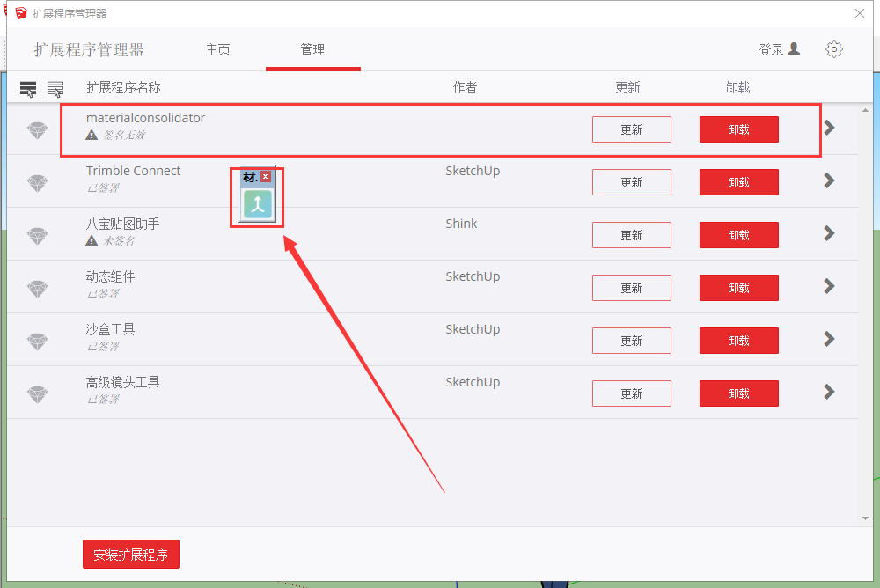Image resolution: width=880 pixels, height=588 pixels.
Task: Click the scrollbar up arrow
Action: [865, 111]
